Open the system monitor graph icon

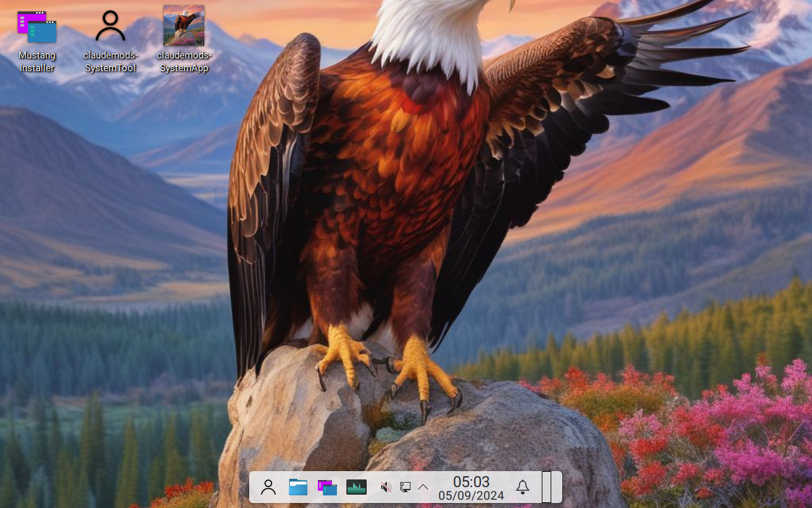point(357,487)
